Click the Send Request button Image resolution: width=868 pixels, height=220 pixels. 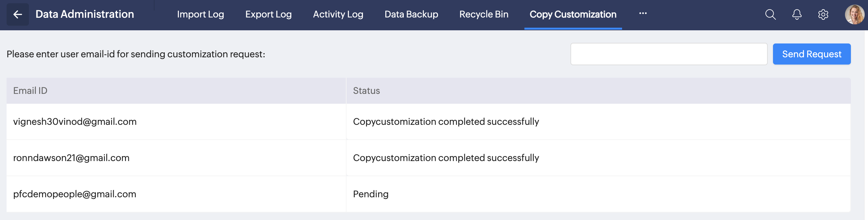tap(811, 54)
